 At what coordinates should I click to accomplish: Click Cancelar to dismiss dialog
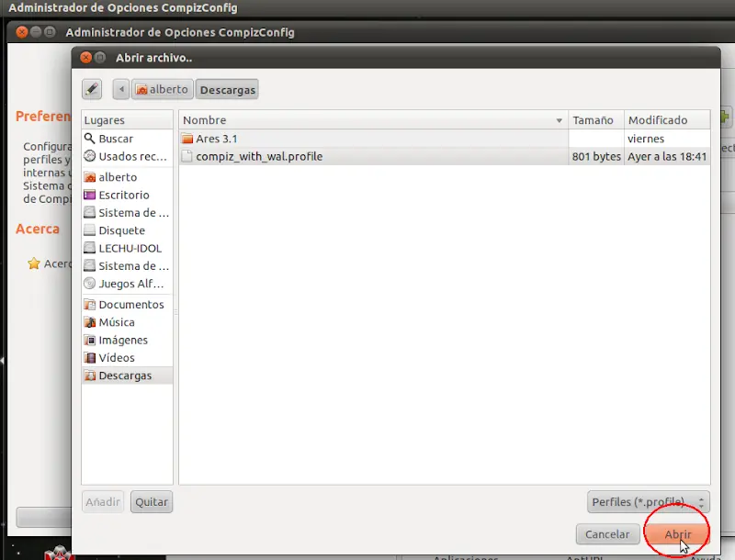[607, 534]
